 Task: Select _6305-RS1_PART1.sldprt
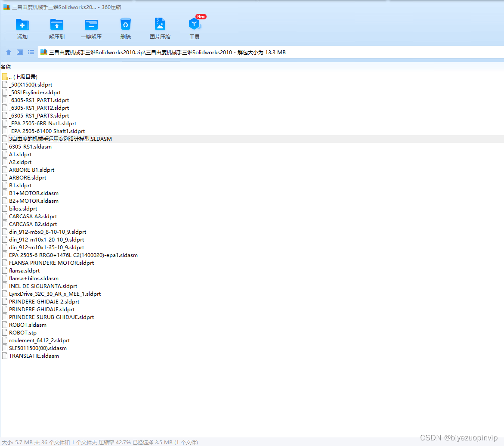(x=39, y=100)
